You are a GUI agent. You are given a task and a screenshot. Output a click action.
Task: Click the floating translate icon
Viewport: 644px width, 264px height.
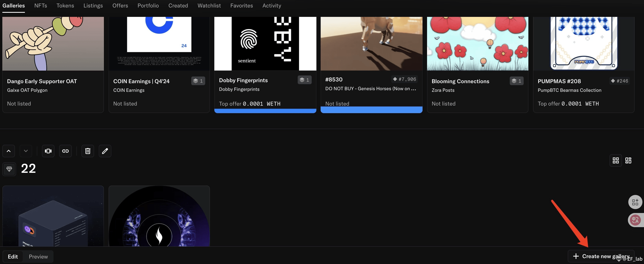(635, 220)
